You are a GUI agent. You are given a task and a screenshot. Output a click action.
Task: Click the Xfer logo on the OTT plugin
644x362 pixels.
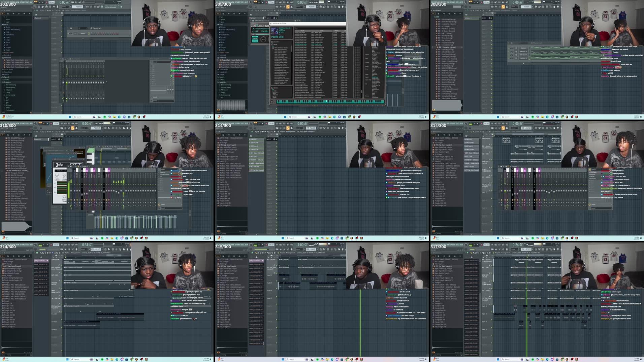[60, 164]
